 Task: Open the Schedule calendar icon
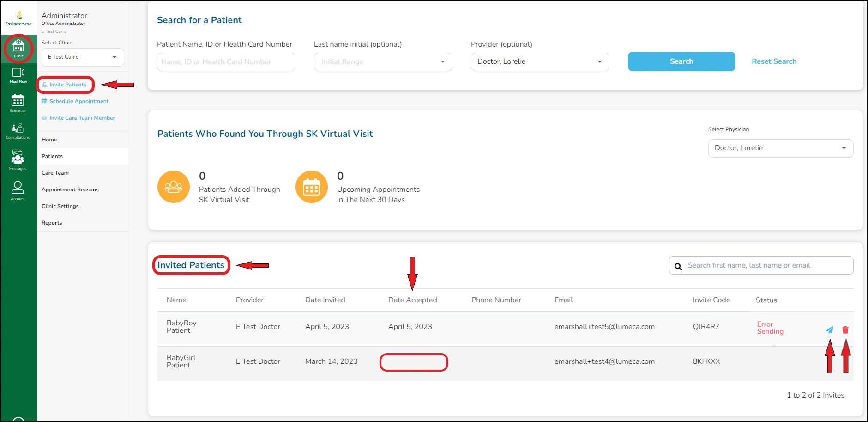coord(18,103)
